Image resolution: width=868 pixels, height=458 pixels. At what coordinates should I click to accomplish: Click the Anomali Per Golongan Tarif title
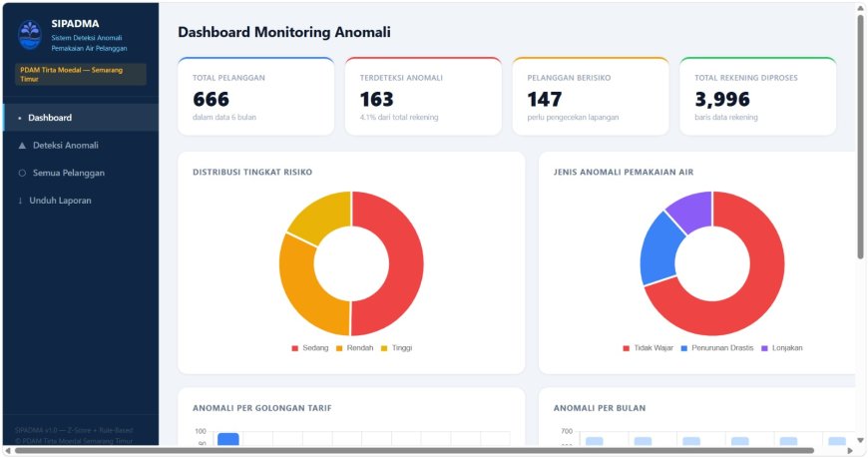[x=261, y=408]
